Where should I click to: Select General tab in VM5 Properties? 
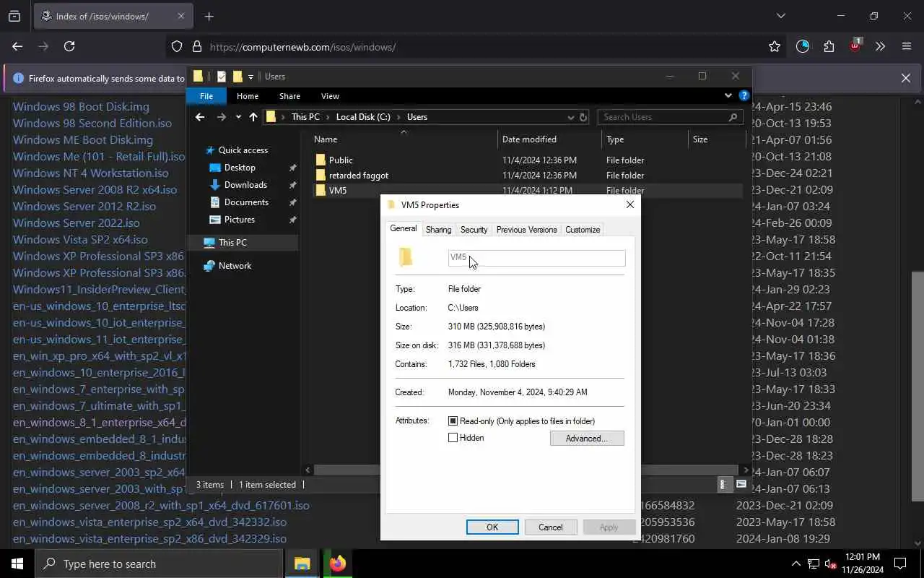pos(404,228)
